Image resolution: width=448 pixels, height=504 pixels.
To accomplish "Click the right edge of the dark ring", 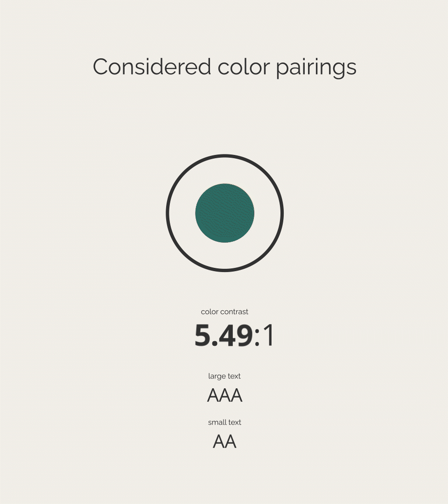I will pyautogui.click(x=282, y=213).
